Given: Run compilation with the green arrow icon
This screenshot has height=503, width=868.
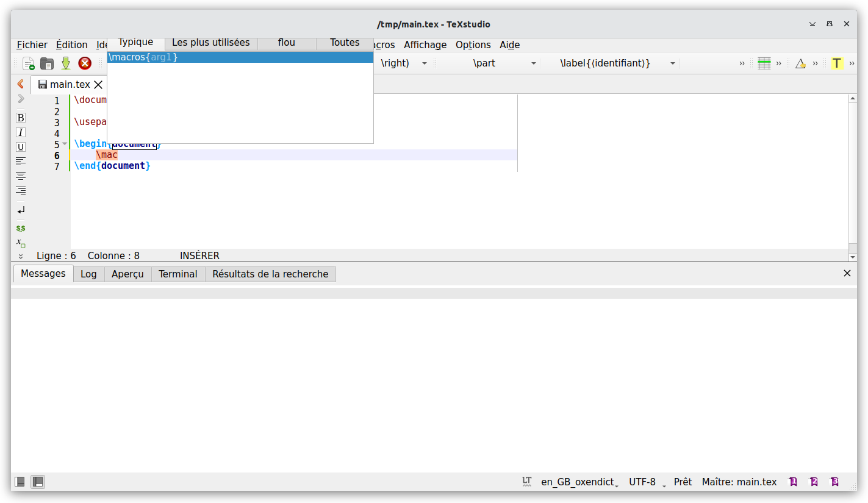Looking at the screenshot, I should 66,63.
